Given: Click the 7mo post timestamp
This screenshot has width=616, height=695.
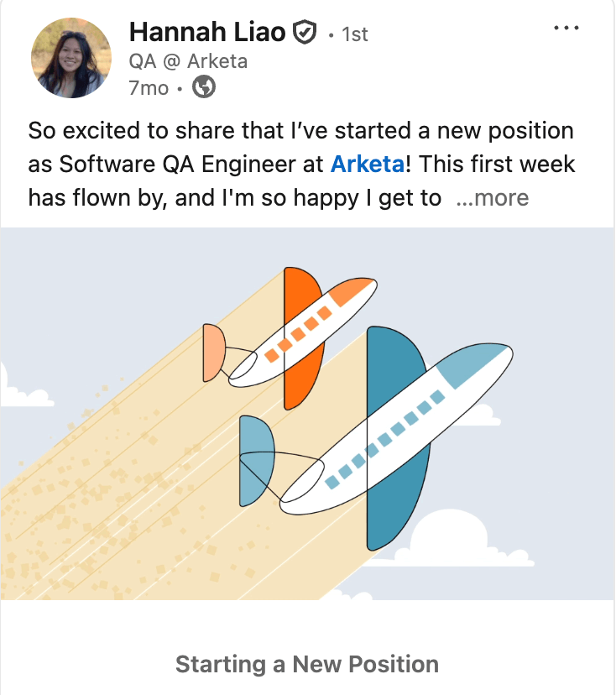Looking at the screenshot, I should pos(148,87).
